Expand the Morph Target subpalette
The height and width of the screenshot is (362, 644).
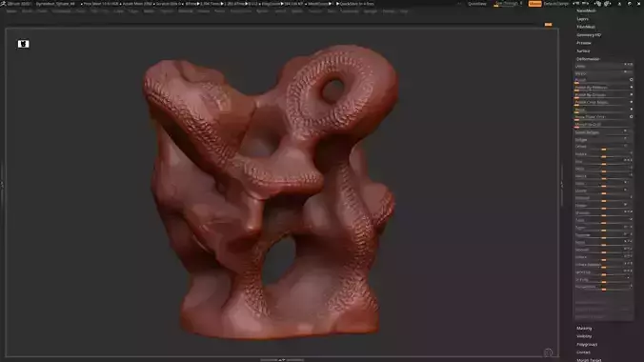click(589, 360)
